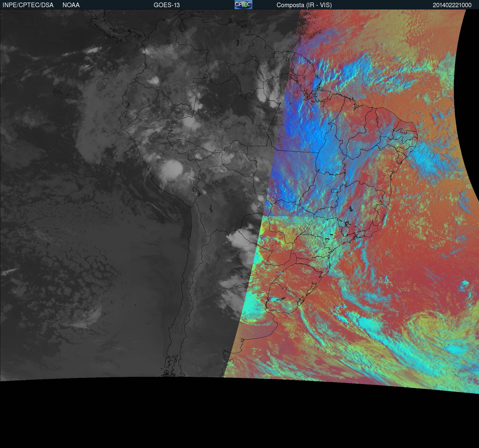Select the 201402221000 timestamp

[452, 5]
